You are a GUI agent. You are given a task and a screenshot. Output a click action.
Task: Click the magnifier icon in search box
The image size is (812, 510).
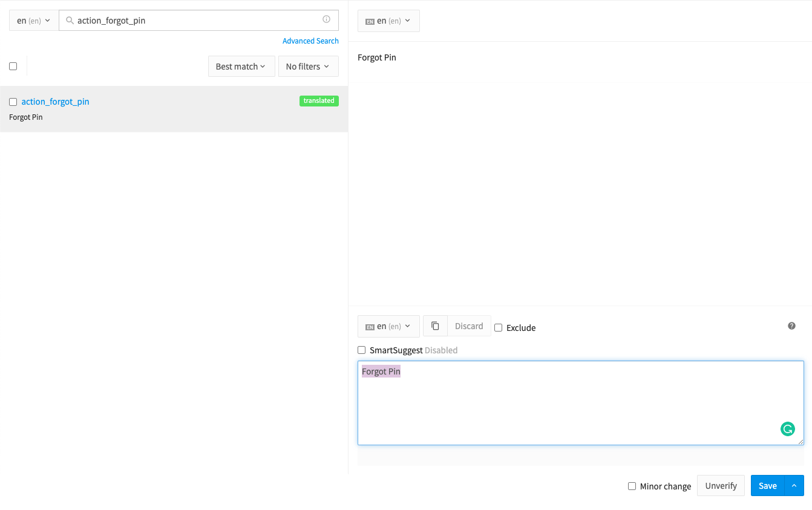click(x=70, y=21)
